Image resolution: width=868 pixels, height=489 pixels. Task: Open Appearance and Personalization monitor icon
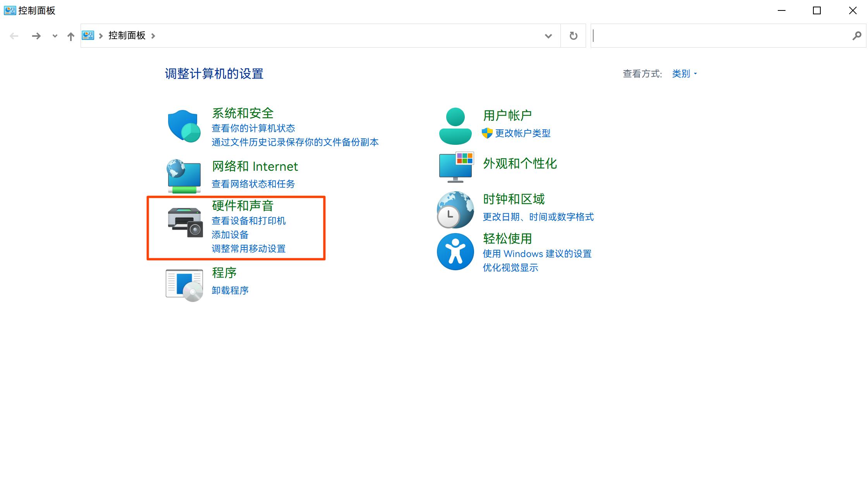tap(456, 167)
